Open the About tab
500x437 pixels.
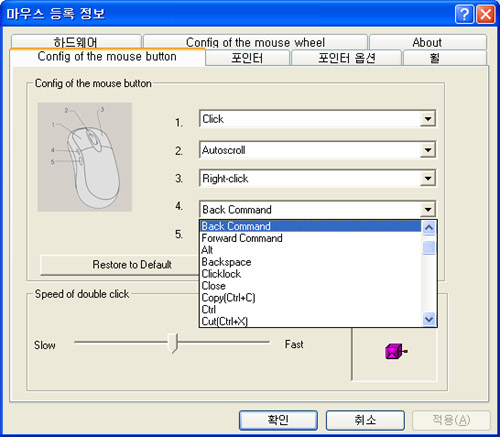(x=427, y=42)
